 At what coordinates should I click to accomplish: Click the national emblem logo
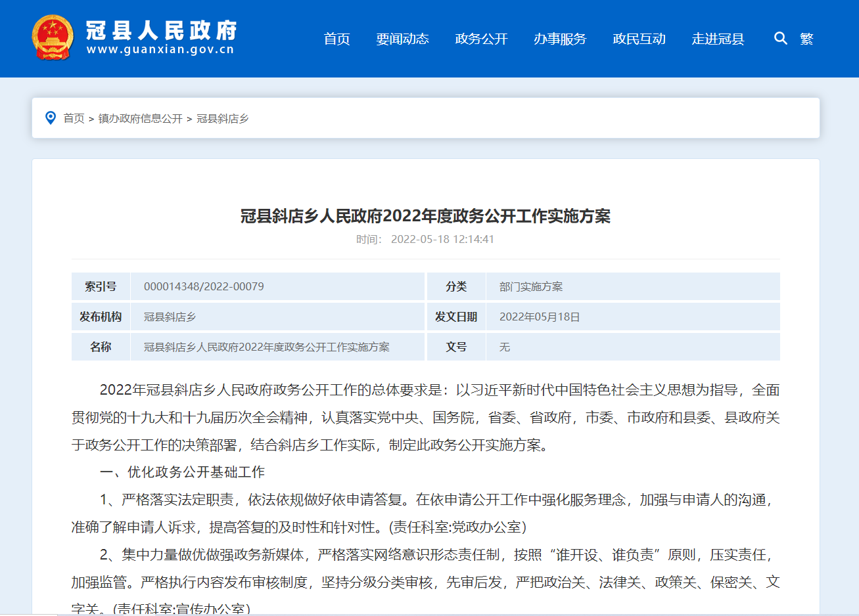pos(53,37)
